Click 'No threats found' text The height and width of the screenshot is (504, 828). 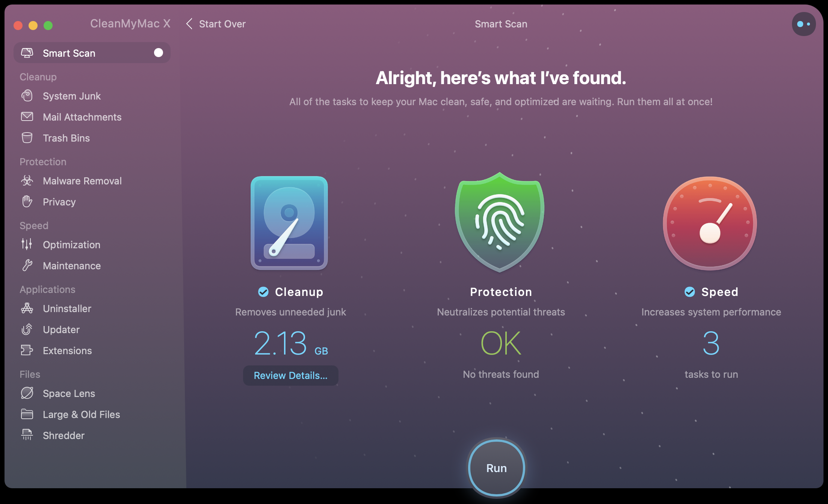(501, 374)
